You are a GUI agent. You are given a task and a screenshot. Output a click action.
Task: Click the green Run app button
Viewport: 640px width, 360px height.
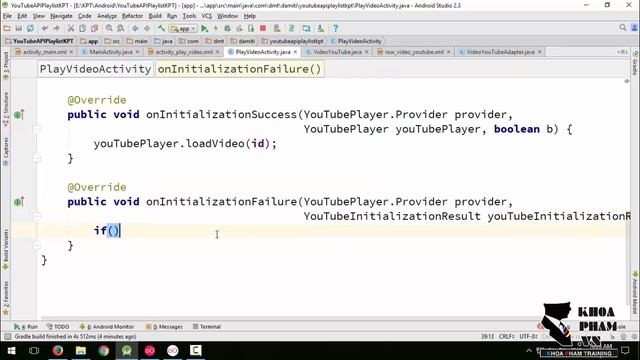tap(204, 28)
